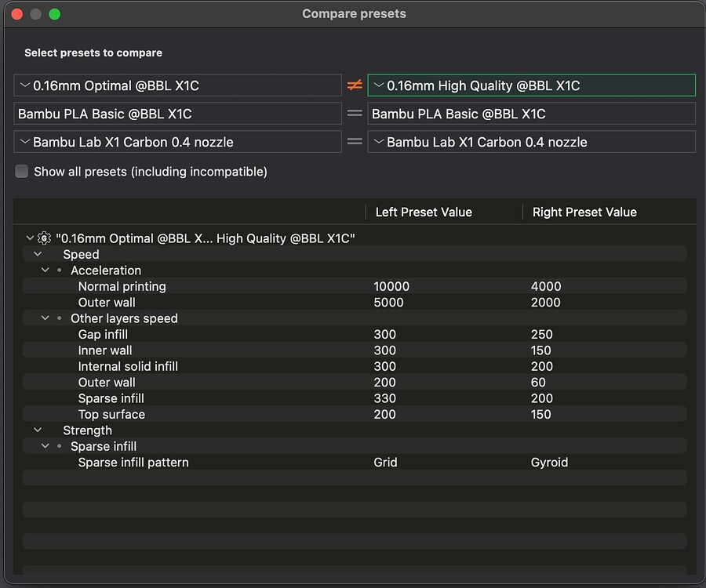Click the left value Grid for Sparse infill pattern
Image resolution: width=706 pixels, height=588 pixels.
click(385, 462)
